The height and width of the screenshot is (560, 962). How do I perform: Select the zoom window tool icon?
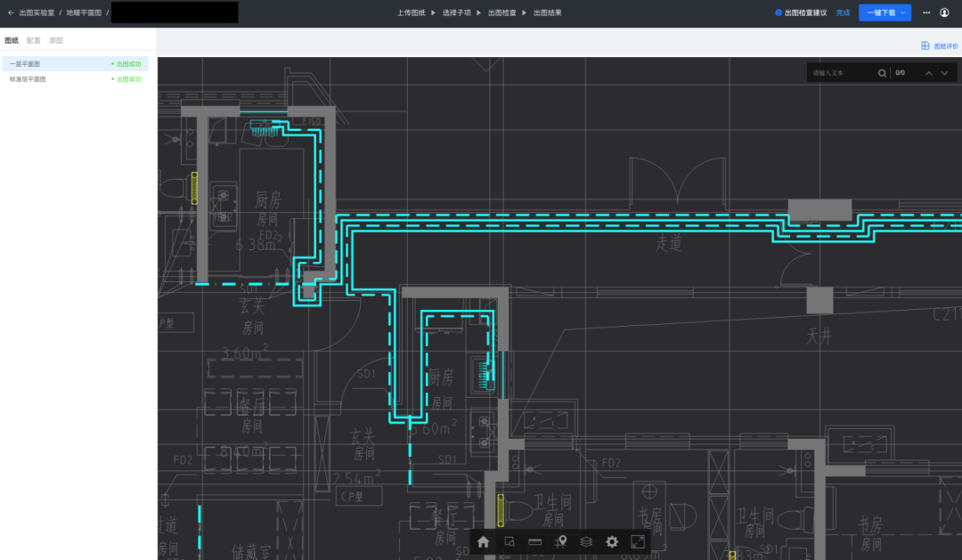point(510,541)
